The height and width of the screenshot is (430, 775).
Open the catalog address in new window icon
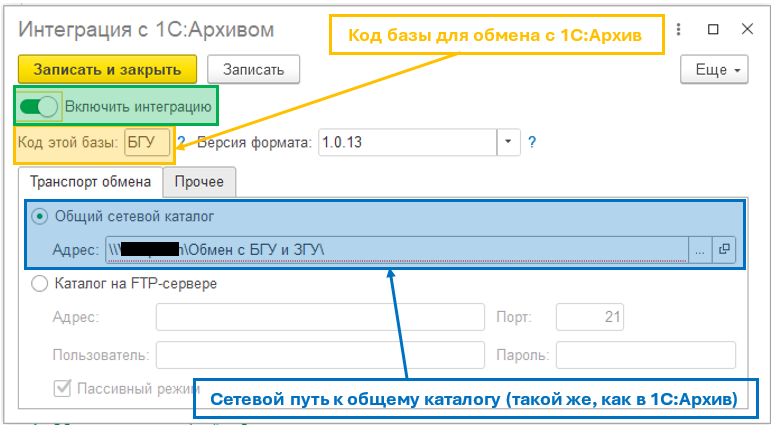[724, 250]
